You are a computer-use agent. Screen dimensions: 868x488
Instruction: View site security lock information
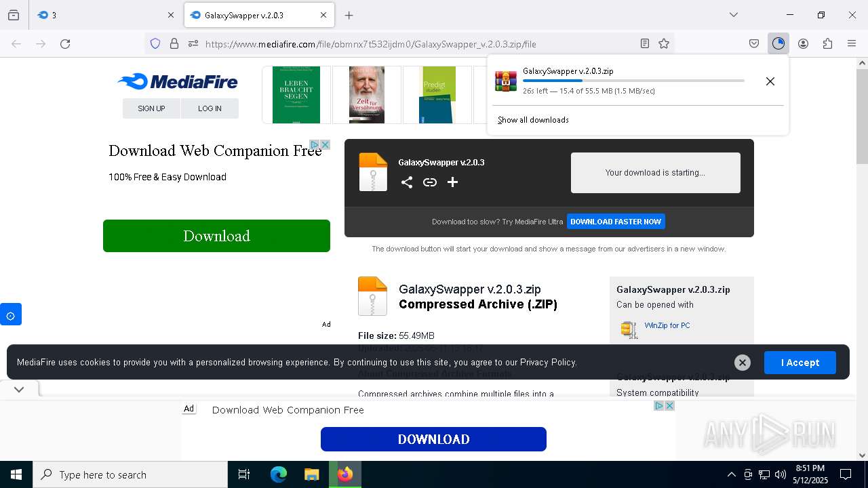pyautogui.click(x=174, y=43)
